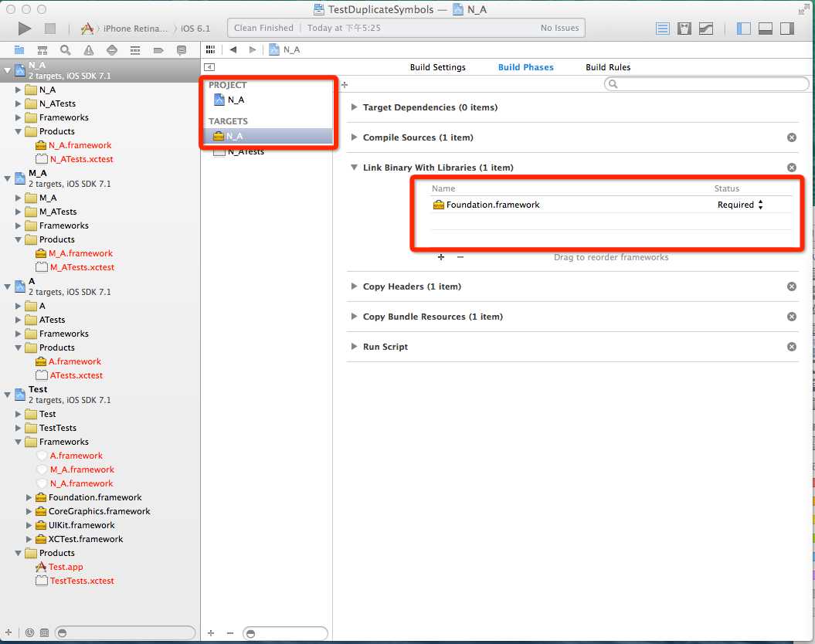This screenshot has height=644, width=815.
Task: Select M_ATests.xctest product file
Action: pyautogui.click(x=82, y=267)
